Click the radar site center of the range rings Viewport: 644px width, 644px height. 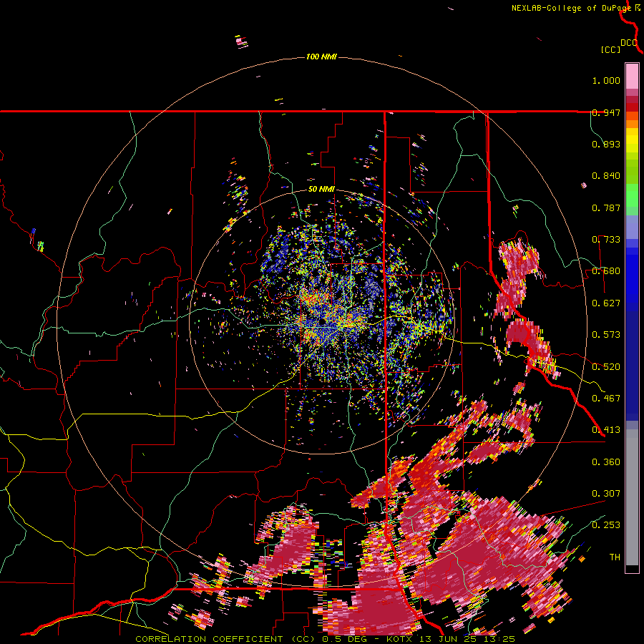[322, 321]
